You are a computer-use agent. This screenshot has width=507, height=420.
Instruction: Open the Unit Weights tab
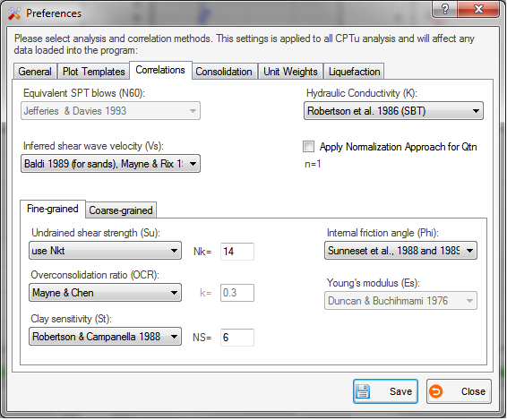[290, 72]
